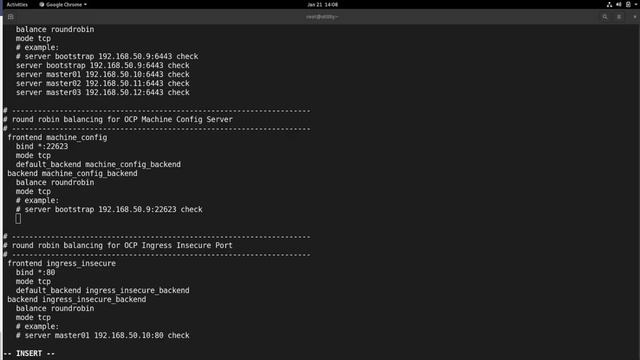The image size is (640, 360).
Task: Click the volume speaker icon in top bar
Action: (x=618, y=4)
